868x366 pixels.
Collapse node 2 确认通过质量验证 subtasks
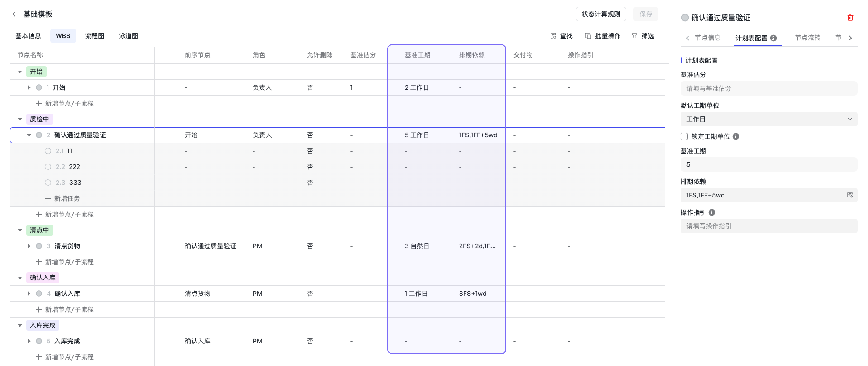point(29,135)
